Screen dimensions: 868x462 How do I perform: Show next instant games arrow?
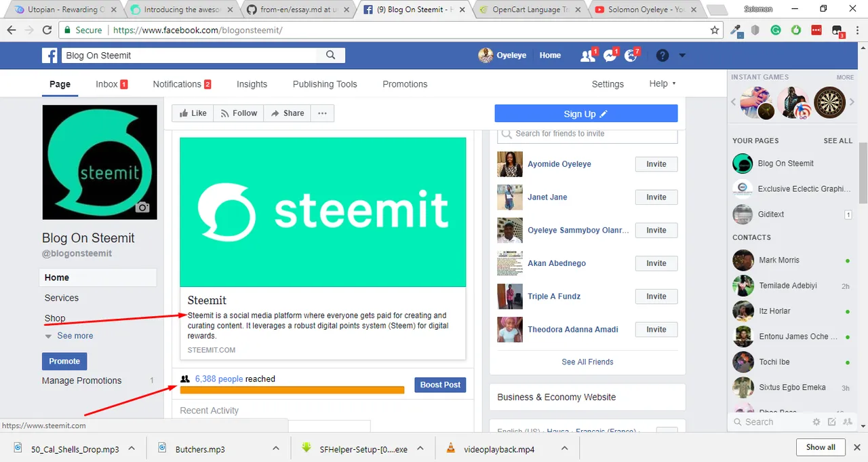click(852, 102)
